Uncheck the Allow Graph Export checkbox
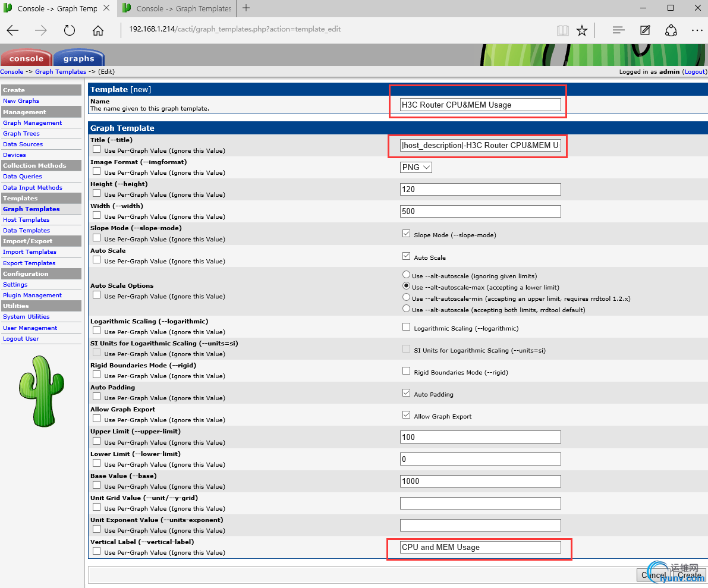This screenshot has height=588, width=708. (x=407, y=415)
